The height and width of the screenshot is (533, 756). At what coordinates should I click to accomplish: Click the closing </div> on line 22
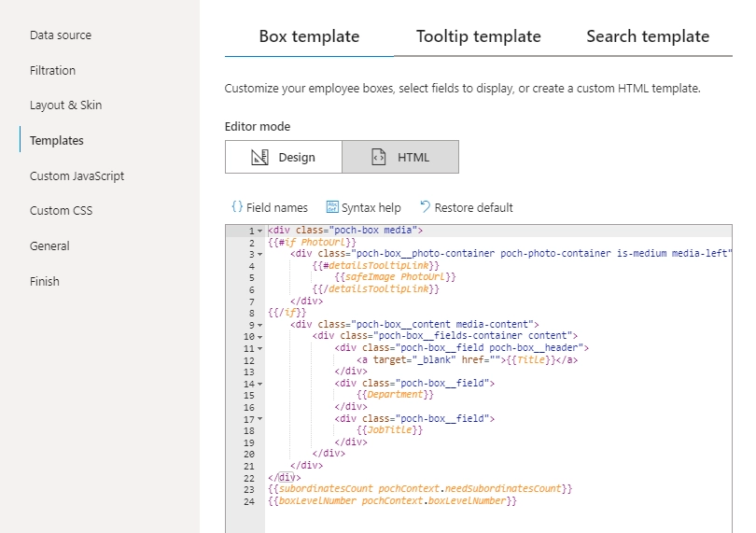pyautogui.click(x=284, y=478)
